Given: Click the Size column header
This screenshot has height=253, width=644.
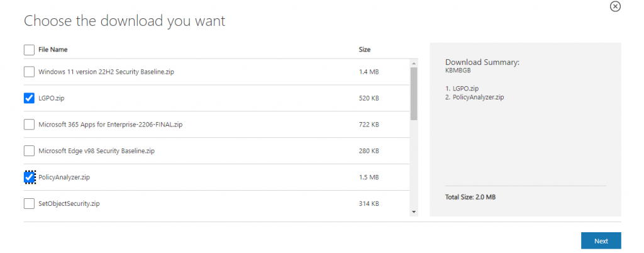Looking at the screenshot, I should [x=364, y=50].
